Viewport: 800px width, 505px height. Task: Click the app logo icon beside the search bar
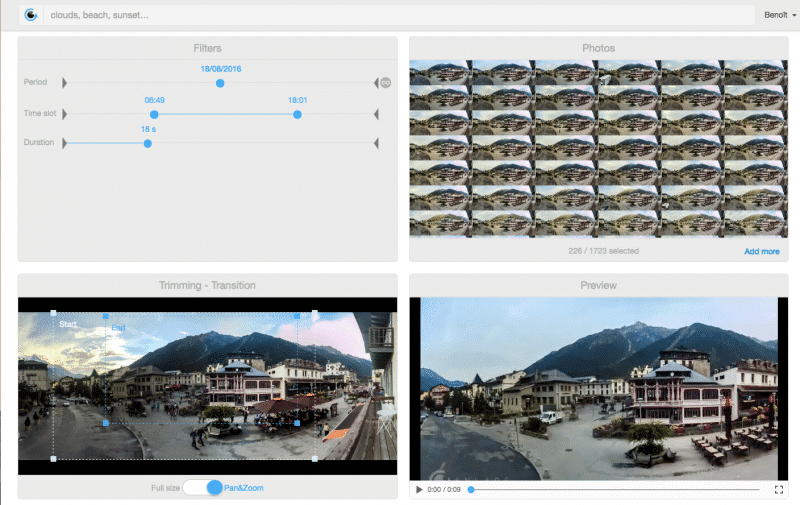pyautogui.click(x=31, y=15)
